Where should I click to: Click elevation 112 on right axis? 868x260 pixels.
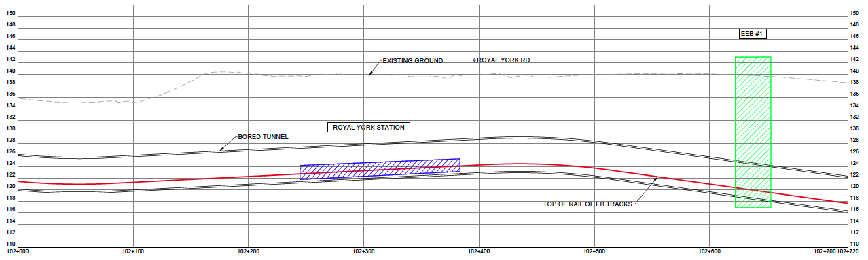(854, 232)
